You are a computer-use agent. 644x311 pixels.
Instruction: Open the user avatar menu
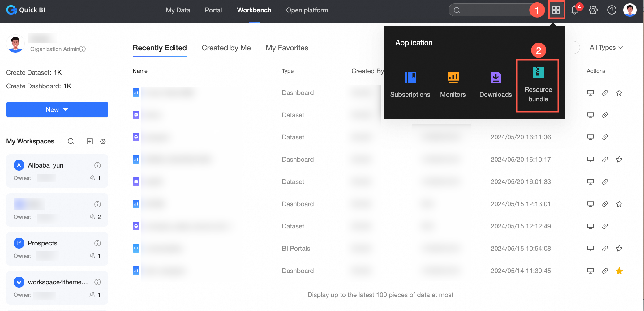630,10
